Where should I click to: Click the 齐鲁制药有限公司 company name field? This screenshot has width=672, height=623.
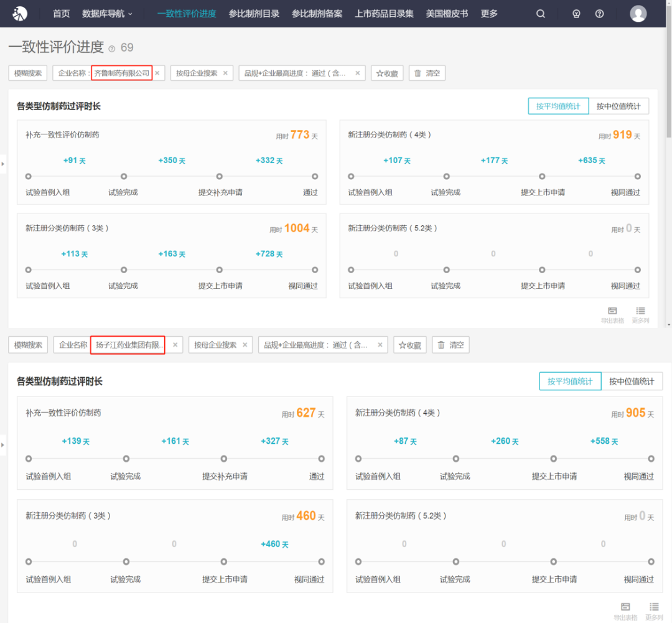click(x=122, y=73)
